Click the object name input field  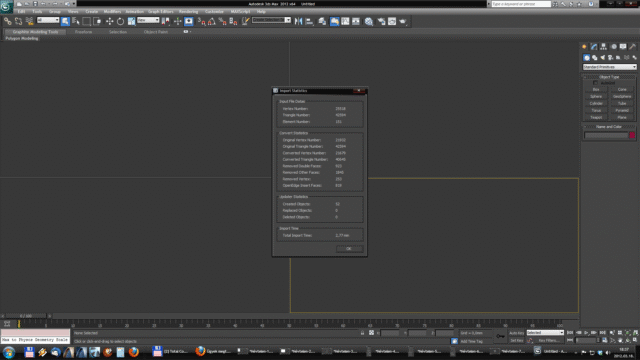[606, 135]
